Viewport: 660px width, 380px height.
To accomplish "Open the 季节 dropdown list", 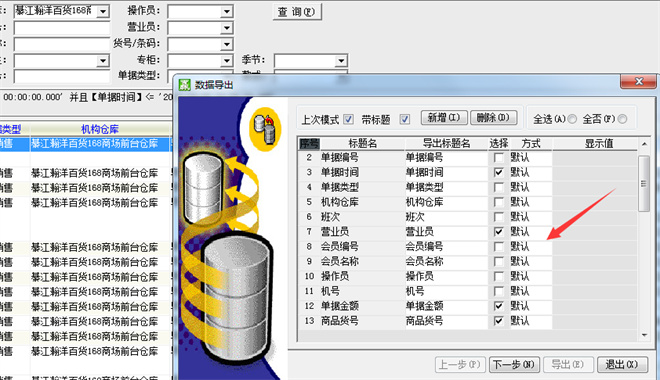I will point(341,61).
